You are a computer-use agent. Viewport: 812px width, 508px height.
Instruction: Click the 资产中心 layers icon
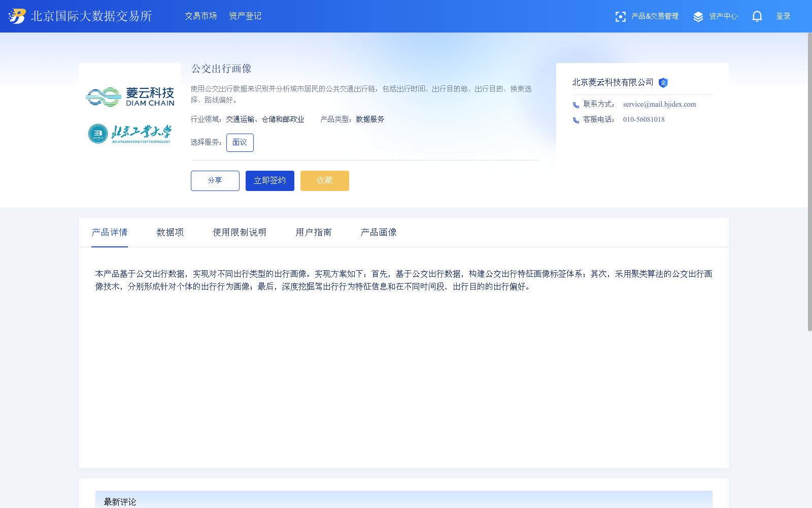point(698,17)
